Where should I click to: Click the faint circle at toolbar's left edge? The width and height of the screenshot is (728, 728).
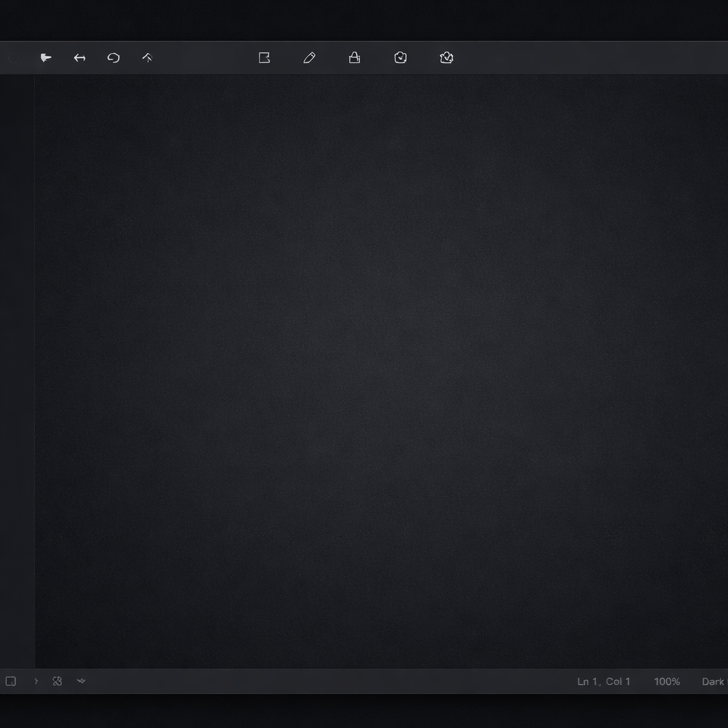[13, 58]
